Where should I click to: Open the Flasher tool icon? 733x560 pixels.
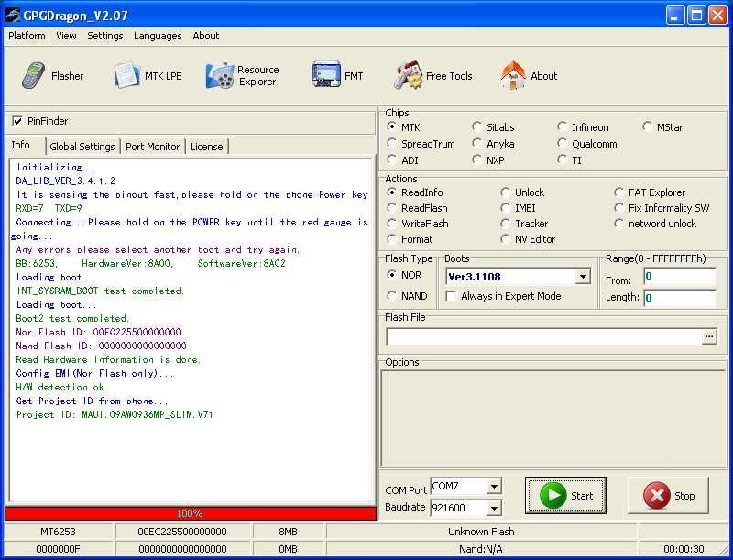click(x=34, y=76)
